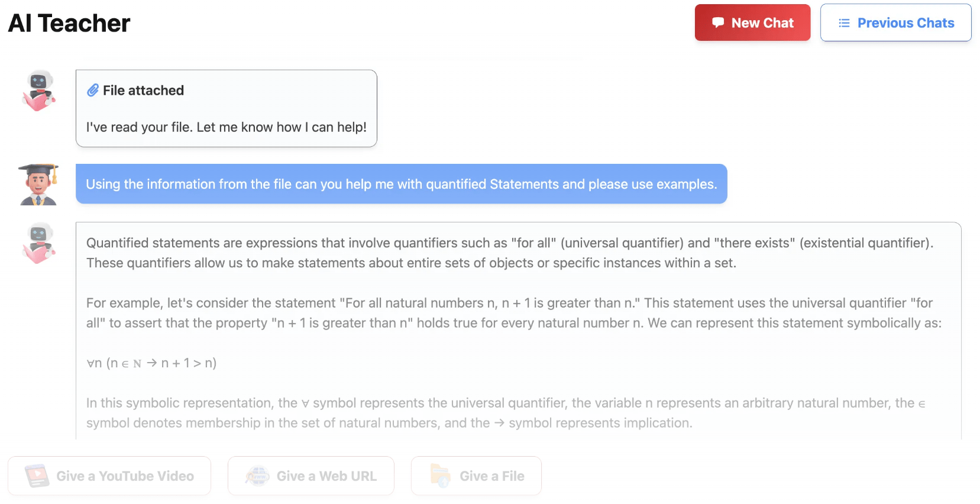Click the YouTube video play icon
Image resolution: width=980 pixels, height=504 pixels.
[37, 476]
